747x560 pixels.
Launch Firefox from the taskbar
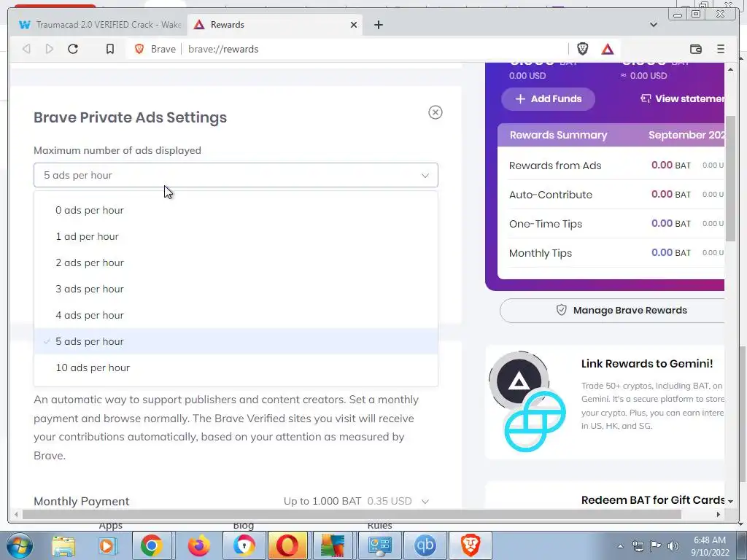coord(198,545)
